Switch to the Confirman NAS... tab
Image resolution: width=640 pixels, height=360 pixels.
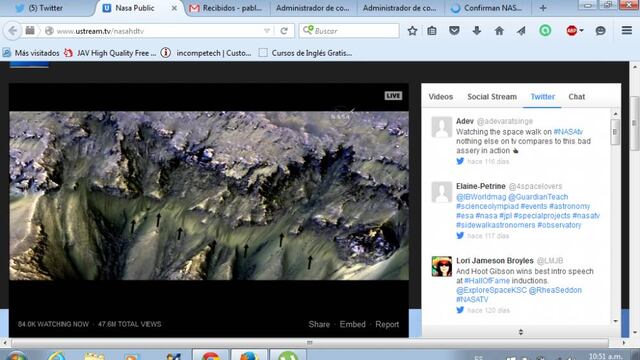pos(487,8)
